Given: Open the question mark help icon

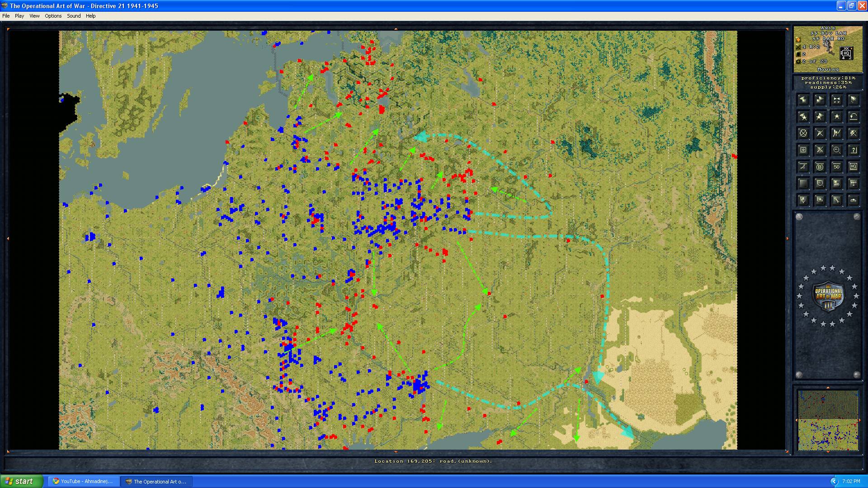Looking at the screenshot, I should pos(853,150).
